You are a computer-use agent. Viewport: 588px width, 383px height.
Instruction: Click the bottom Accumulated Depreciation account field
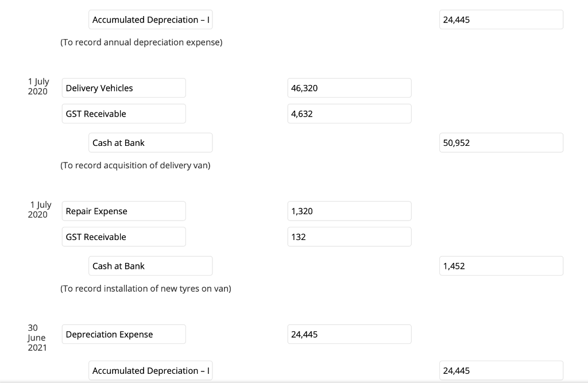pos(150,370)
